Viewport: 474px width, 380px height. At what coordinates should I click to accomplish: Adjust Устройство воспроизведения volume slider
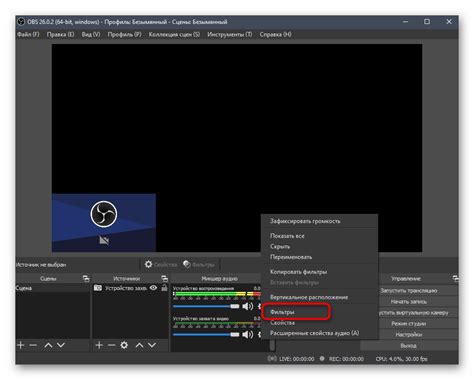click(x=206, y=306)
